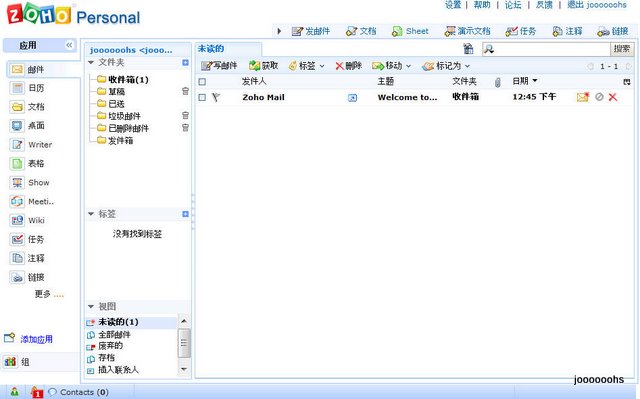
Task: Collapse the 文件夹 folders section
Action: pos(91,62)
